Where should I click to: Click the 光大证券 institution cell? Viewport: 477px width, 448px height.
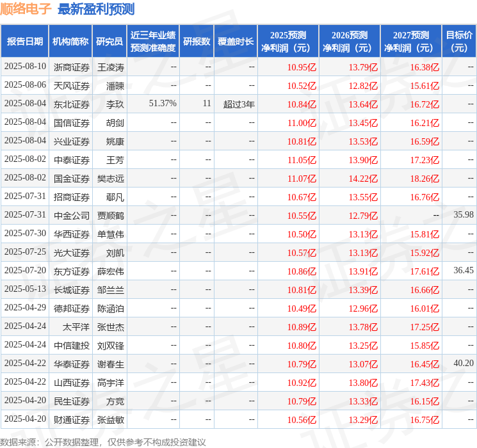point(72,253)
